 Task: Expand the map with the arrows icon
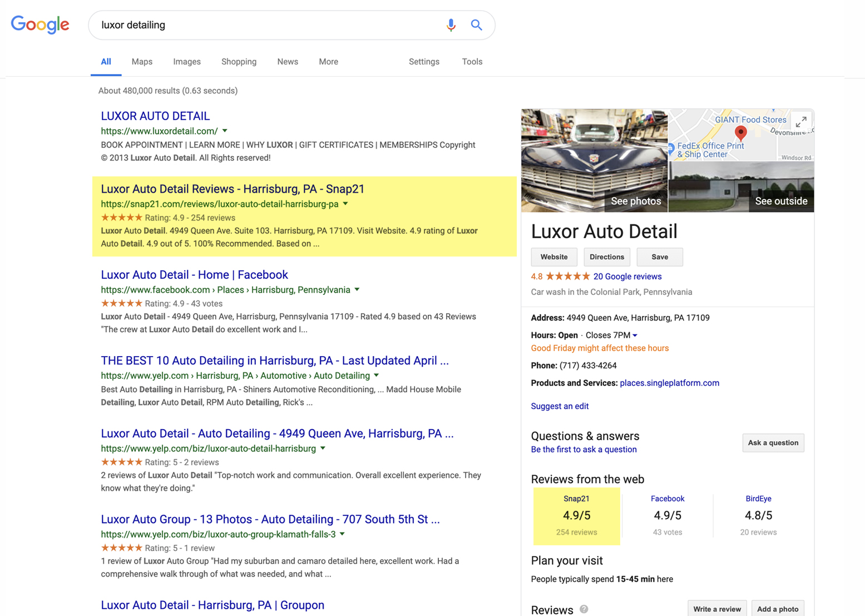click(x=801, y=122)
